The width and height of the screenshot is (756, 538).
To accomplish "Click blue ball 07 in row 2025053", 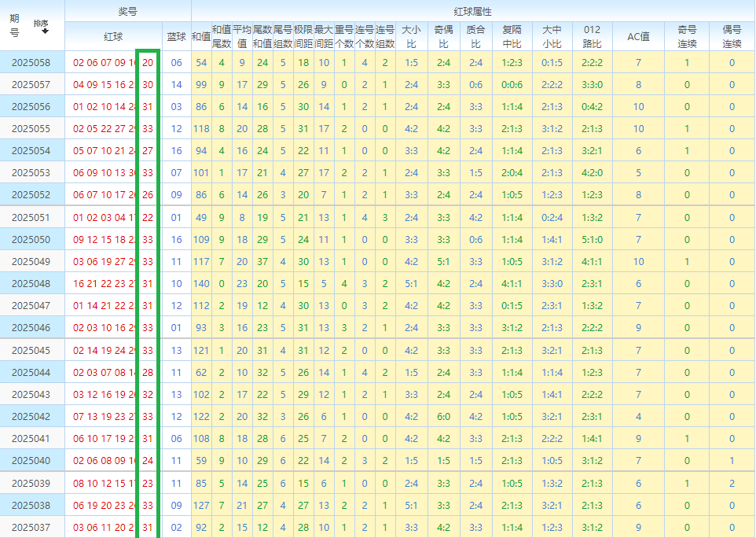I will click(x=177, y=172).
